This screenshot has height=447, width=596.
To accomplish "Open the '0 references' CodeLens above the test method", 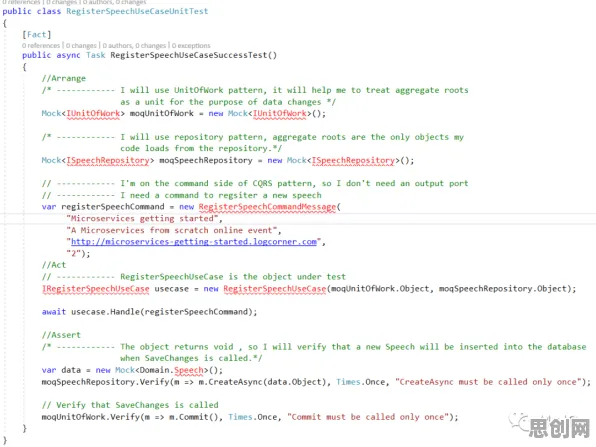I will pos(41,46).
